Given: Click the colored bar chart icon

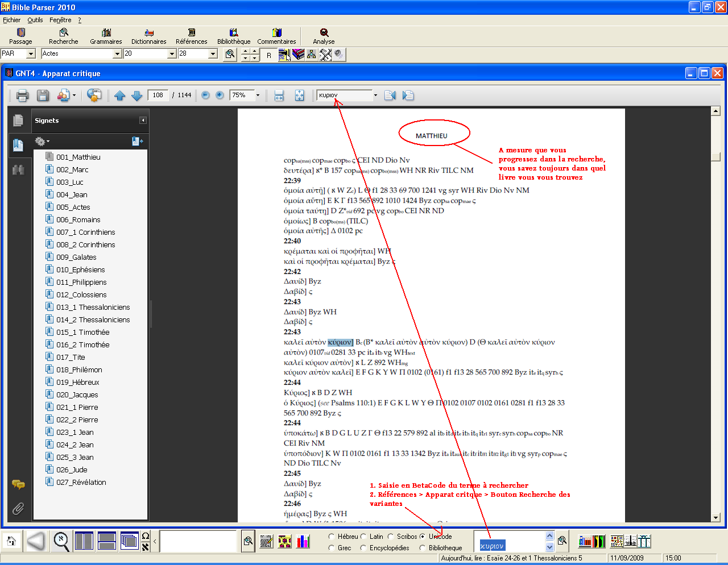Looking at the screenshot, I should coord(304,541).
